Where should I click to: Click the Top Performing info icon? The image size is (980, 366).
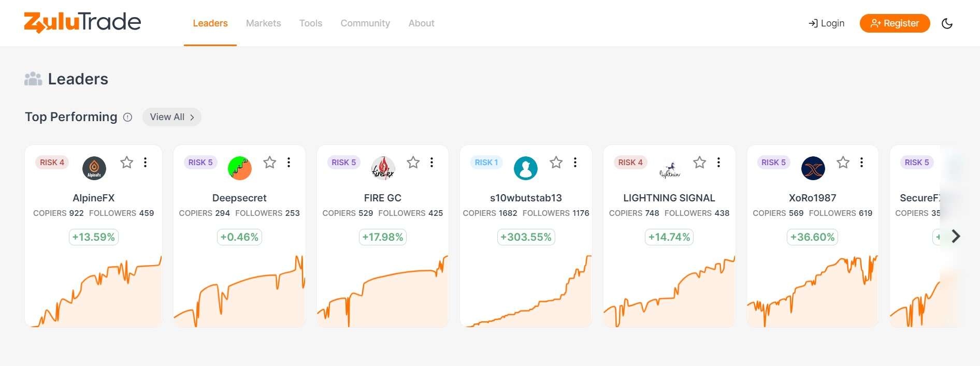(x=127, y=117)
